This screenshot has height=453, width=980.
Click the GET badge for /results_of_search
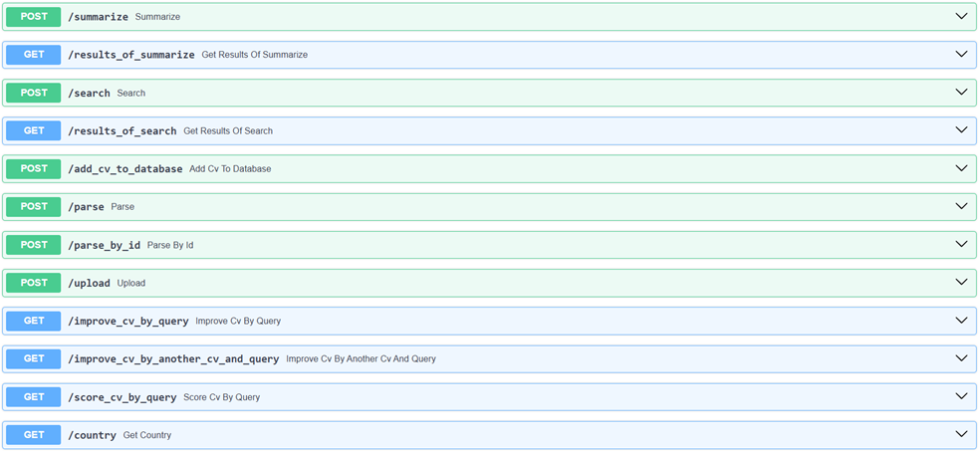coord(34,130)
